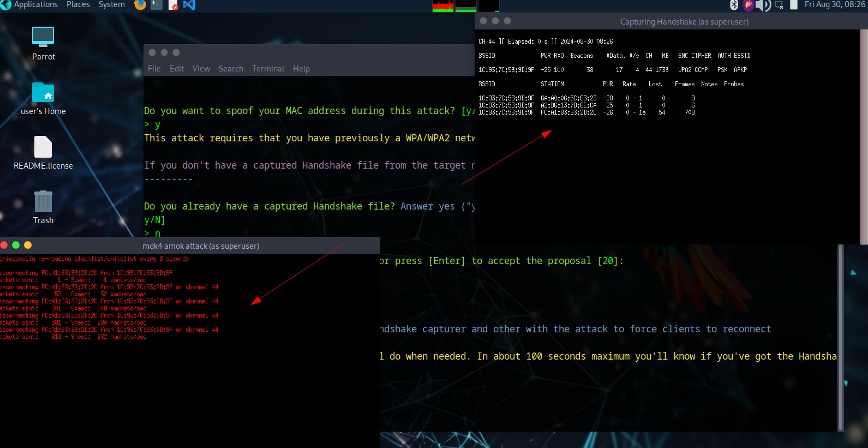Click the red CPU system monitor graph
This screenshot has width=868, height=448.
(443, 6)
